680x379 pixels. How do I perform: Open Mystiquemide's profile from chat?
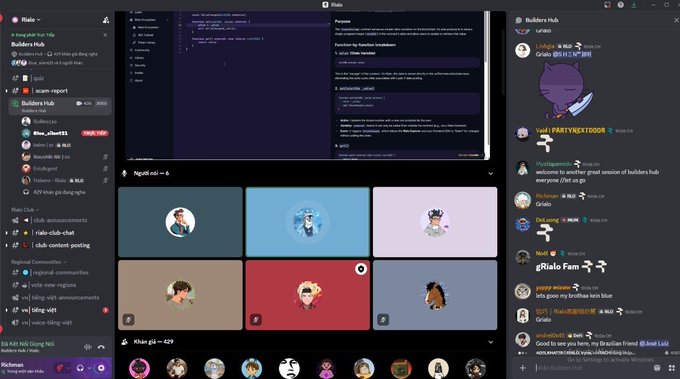point(553,164)
